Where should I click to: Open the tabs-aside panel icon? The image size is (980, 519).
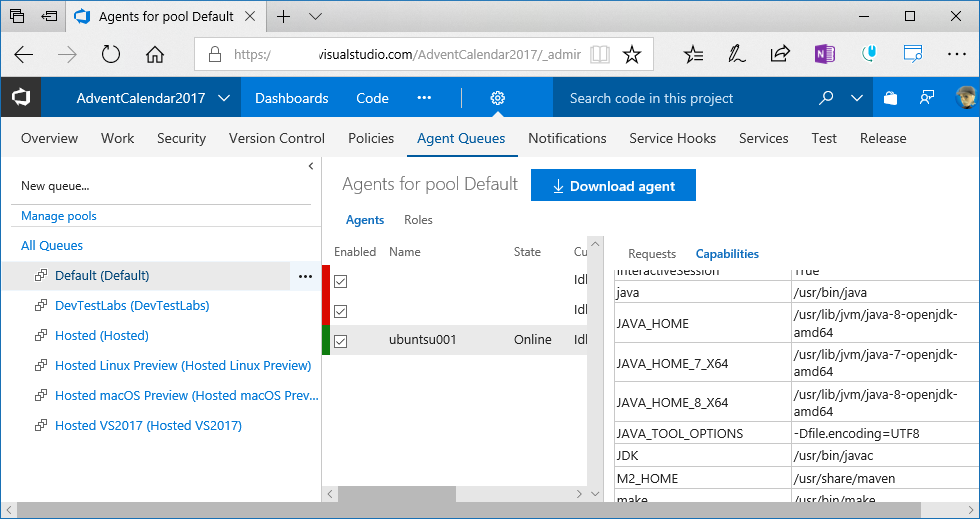pyautogui.click(x=18, y=16)
